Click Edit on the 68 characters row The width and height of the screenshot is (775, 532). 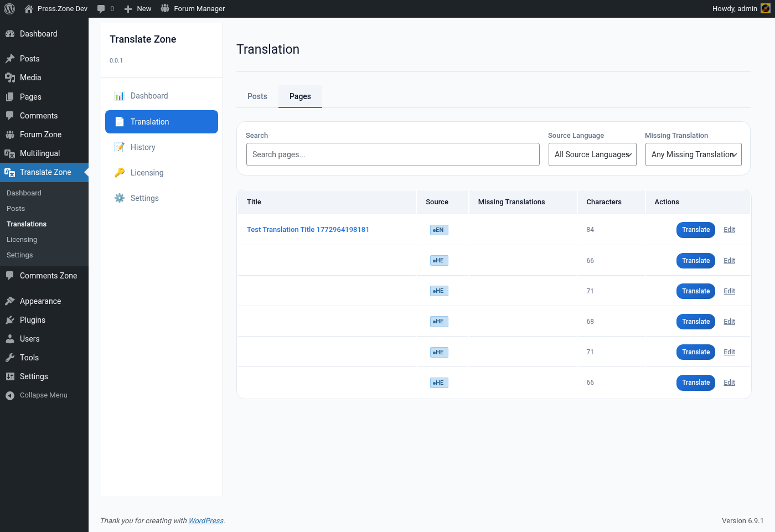click(x=730, y=322)
